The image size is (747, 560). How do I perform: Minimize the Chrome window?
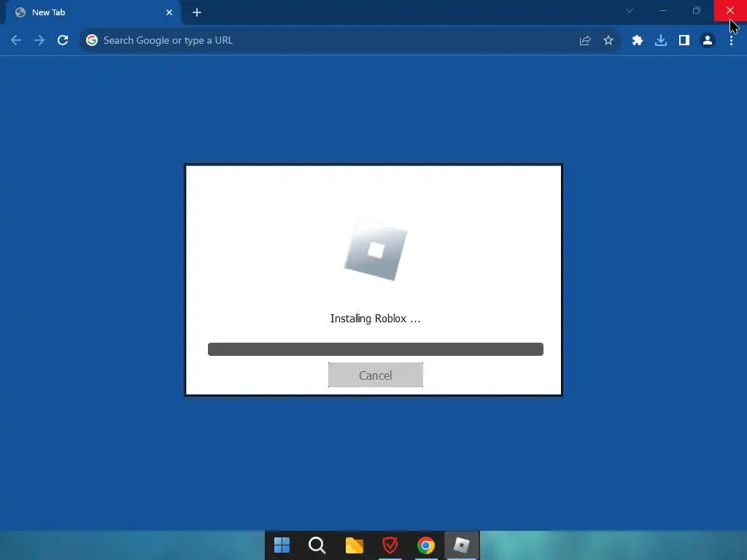662,10
